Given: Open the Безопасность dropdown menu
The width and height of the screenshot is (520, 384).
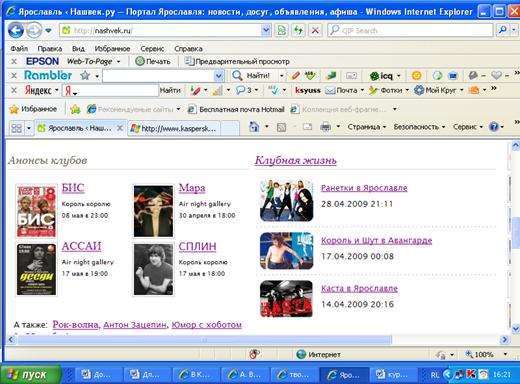Looking at the screenshot, I should (419, 127).
